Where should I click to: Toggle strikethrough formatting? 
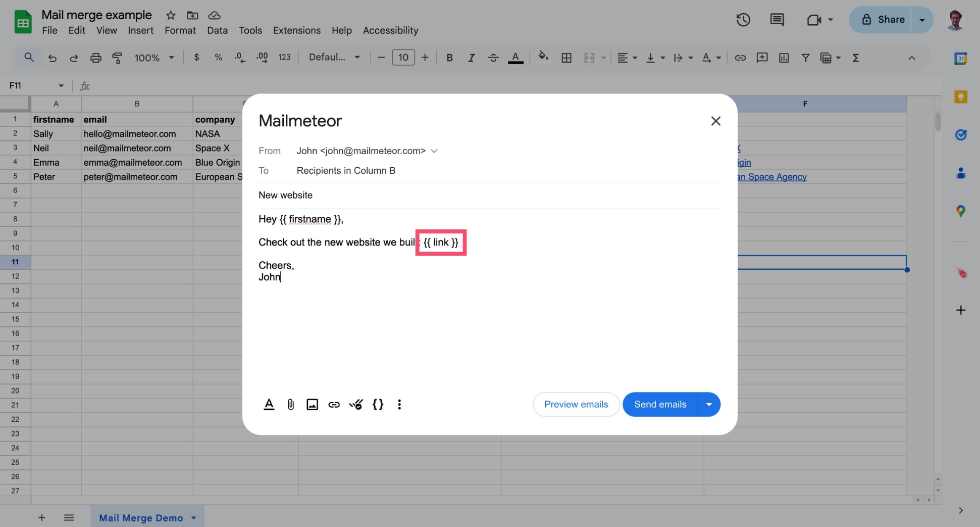pyautogui.click(x=493, y=58)
